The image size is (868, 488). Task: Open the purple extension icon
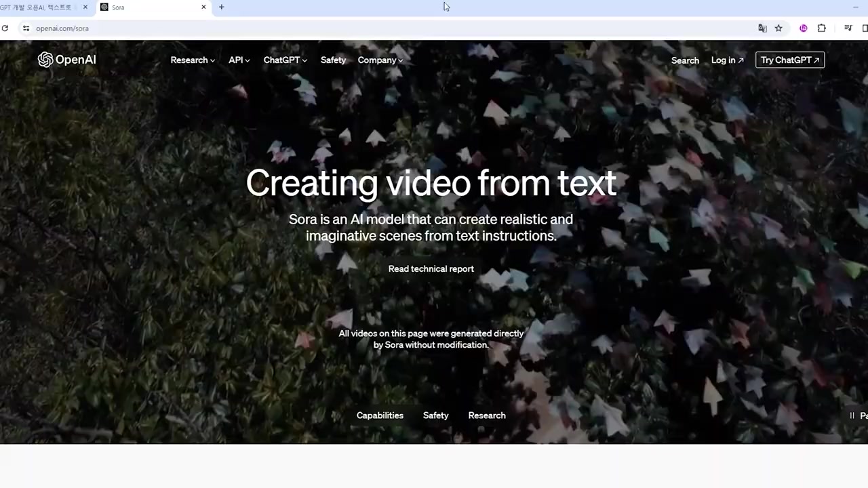804,28
